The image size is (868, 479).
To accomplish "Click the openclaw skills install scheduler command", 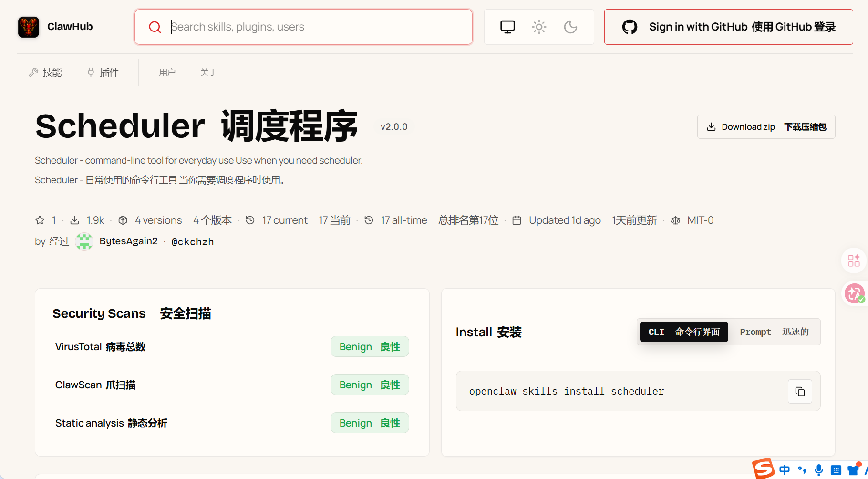I will coord(567,392).
